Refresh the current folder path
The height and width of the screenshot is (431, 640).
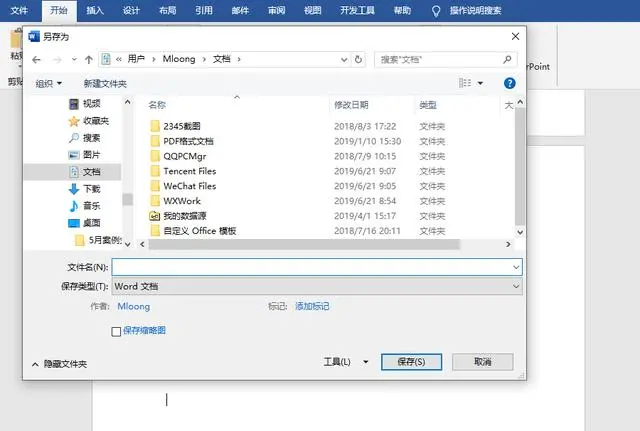358,60
